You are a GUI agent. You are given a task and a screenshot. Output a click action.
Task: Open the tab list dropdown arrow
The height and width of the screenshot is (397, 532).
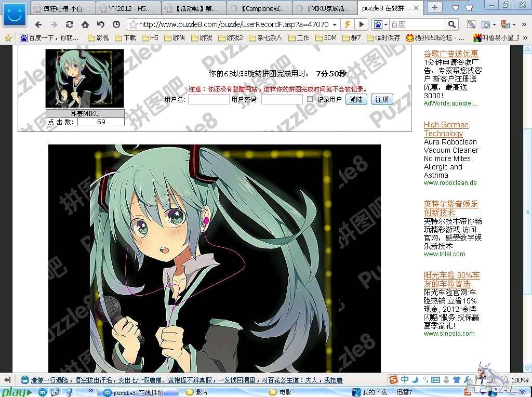pyautogui.click(x=456, y=7)
